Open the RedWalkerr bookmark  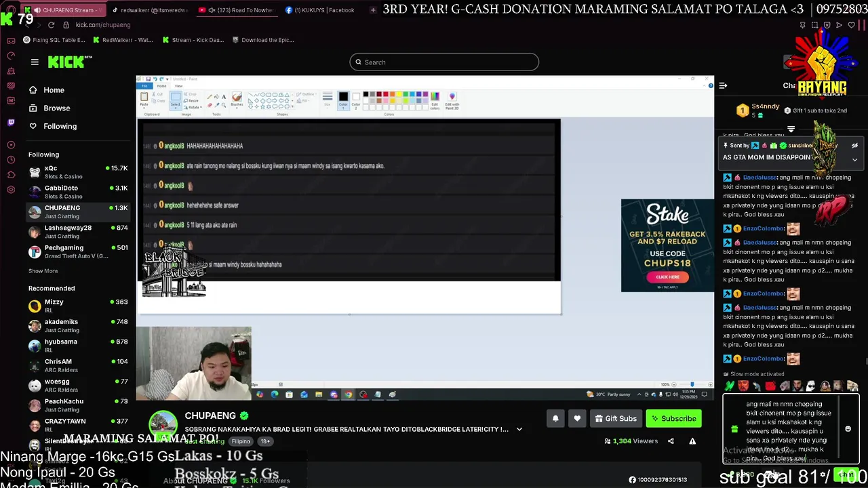pyautogui.click(x=122, y=40)
